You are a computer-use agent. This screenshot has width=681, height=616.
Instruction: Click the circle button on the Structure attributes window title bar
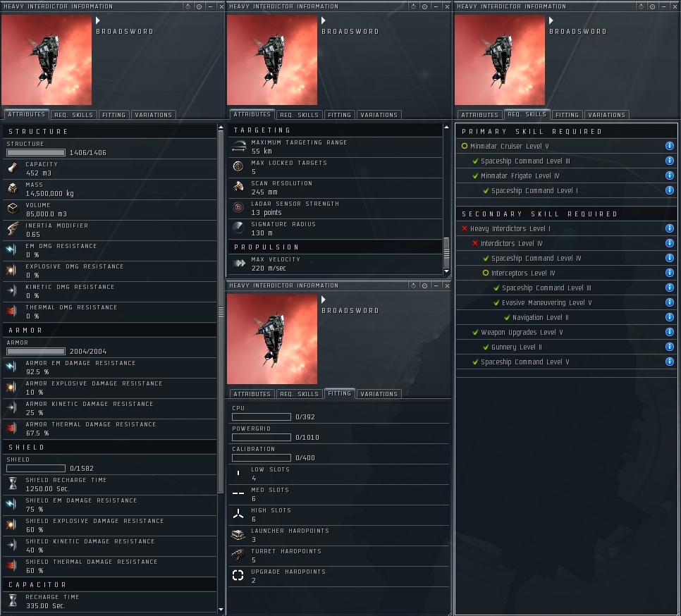[199, 6]
